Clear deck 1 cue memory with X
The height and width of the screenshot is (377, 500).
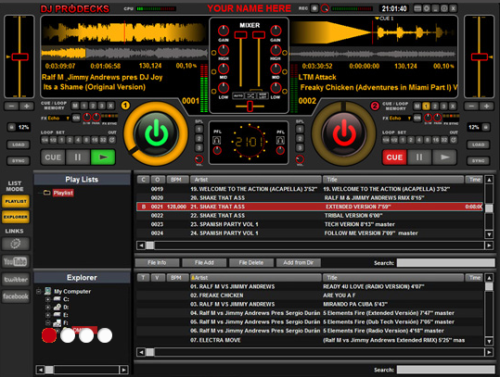[x=111, y=106]
